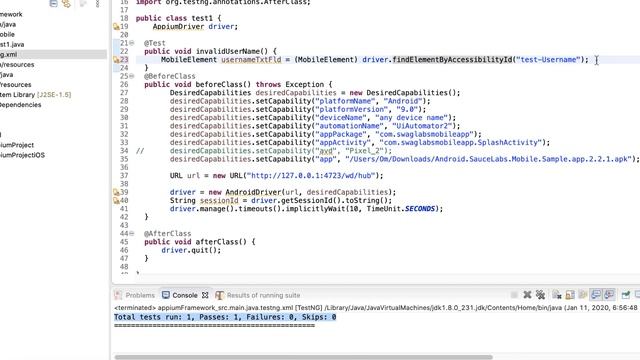
Task: Select the /resources folder below g.xml
Action: point(17,64)
